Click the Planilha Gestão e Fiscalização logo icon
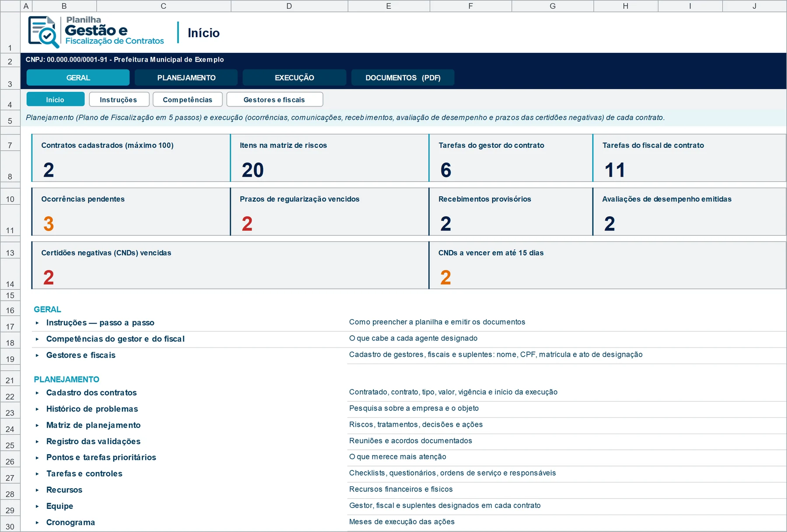Screen dimensions: 787x532 (44, 32)
